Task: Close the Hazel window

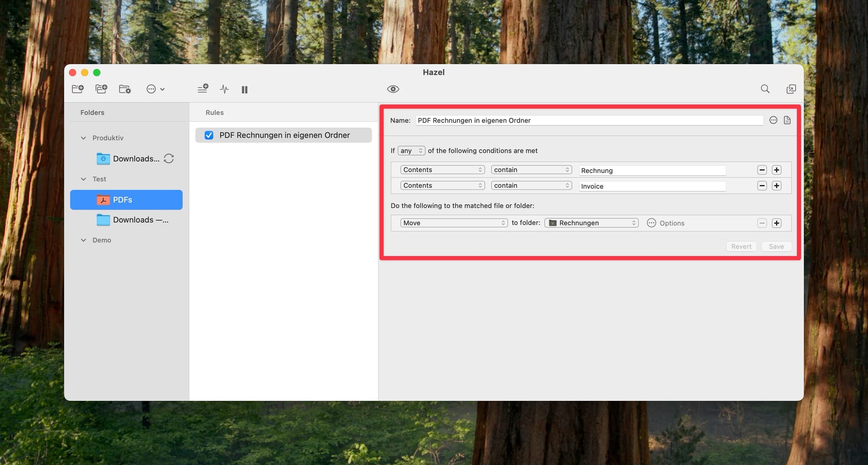Action: pyautogui.click(x=73, y=72)
